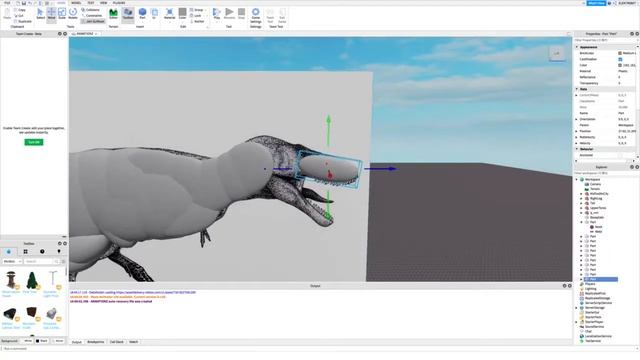Screen dimensions: 640x360
Task: Select the Marketplace tab in Toolbox
Action: pyautogui.click(x=9, y=251)
